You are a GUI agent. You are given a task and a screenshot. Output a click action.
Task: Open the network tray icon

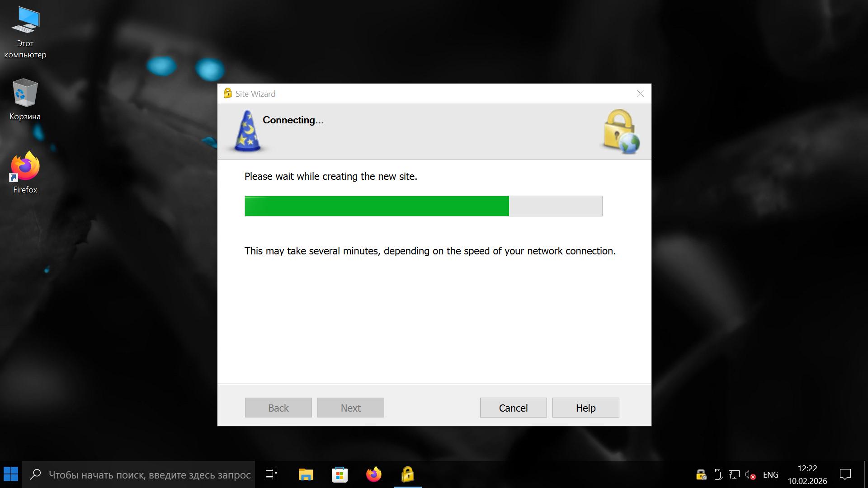point(734,475)
